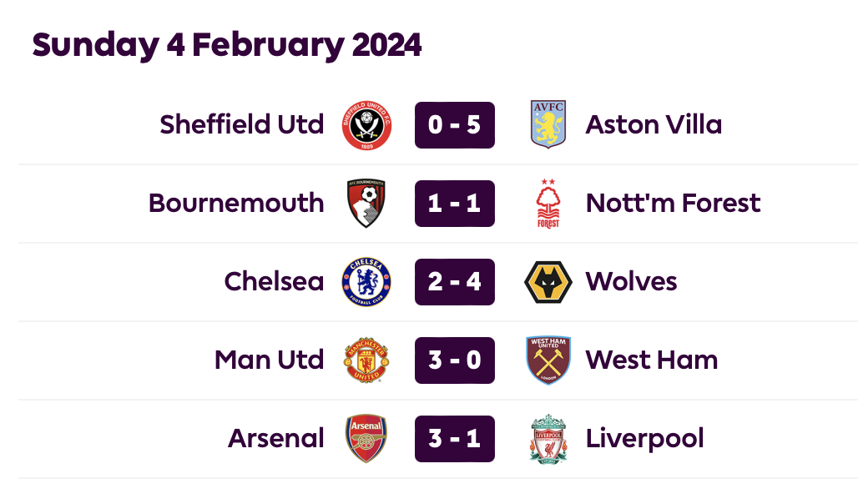Click the Nottingham Forest tree logo
This screenshot has width=858, height=504.
pyautogui.click(x=548, y=204)
